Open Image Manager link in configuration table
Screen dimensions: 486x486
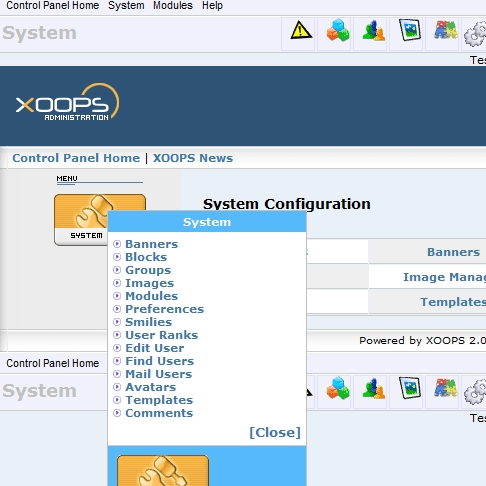(444, 277)
